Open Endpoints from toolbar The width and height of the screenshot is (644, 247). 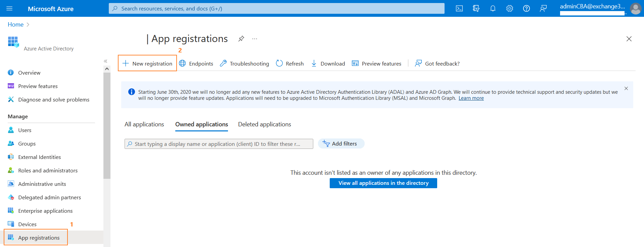click(196, 64)
